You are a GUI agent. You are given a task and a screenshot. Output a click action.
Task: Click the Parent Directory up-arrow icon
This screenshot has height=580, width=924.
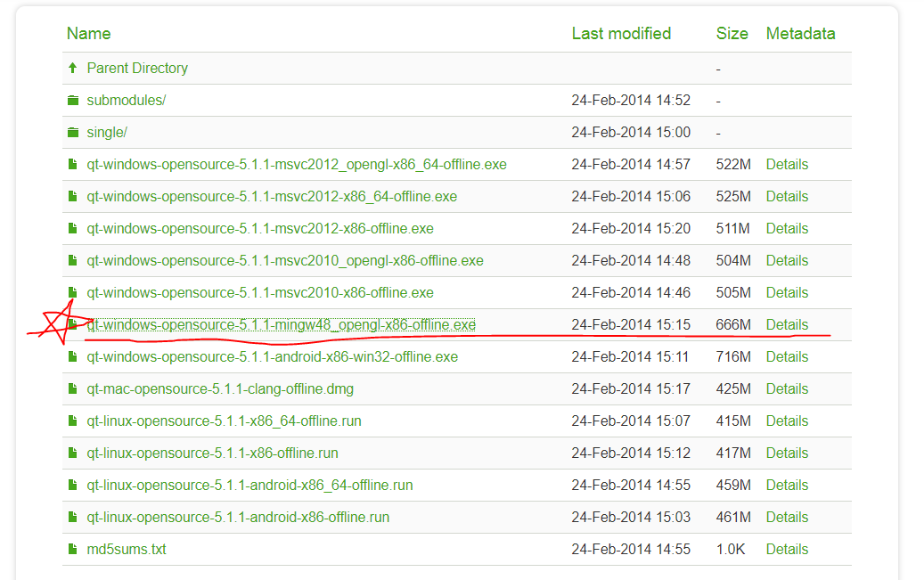coord(72,68)
